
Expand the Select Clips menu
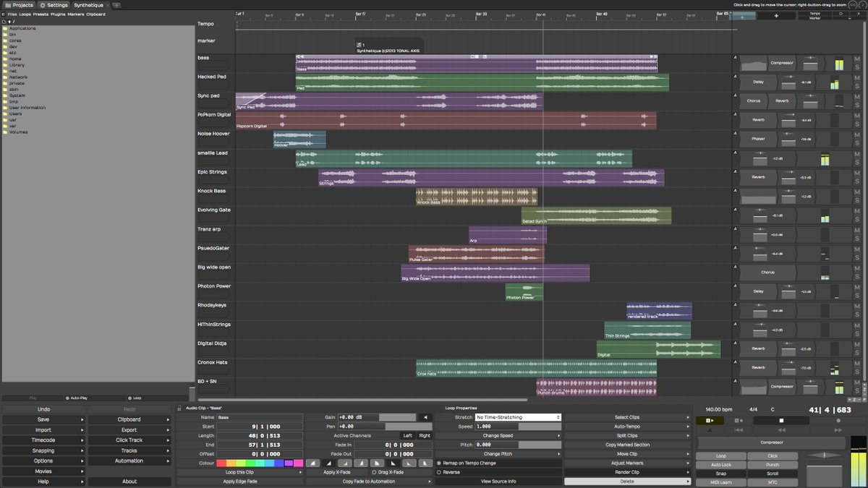coord(627,417)
